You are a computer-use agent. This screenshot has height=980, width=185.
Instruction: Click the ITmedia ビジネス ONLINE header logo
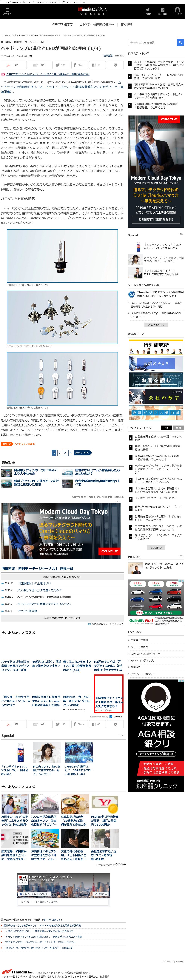[92, 11]
